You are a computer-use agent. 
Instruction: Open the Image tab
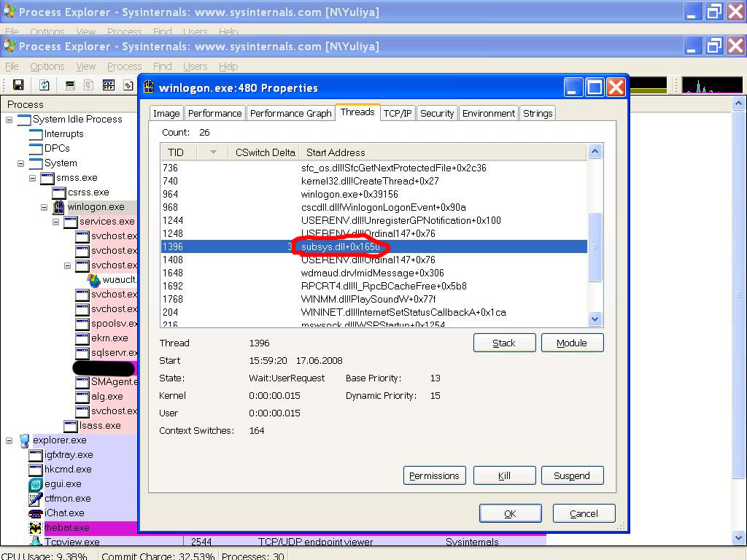pos(166,113)
